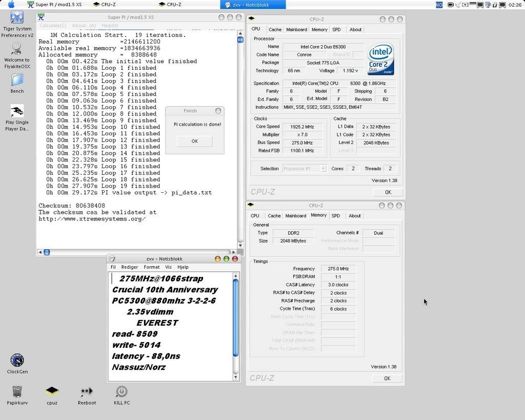Click the KILL PC power icon

pyautogui.click(x=122, y=391)
